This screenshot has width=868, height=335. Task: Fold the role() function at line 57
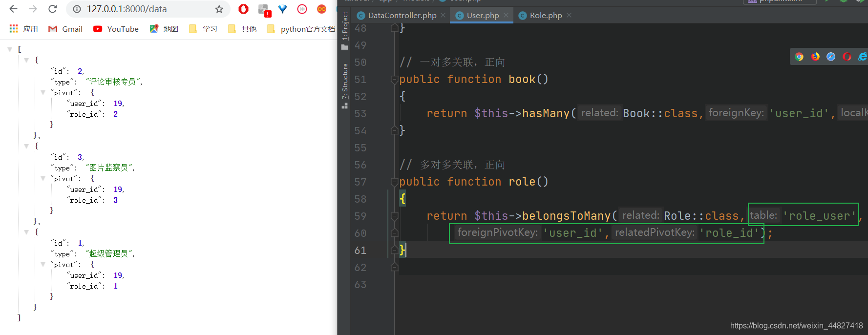[395, 182]
